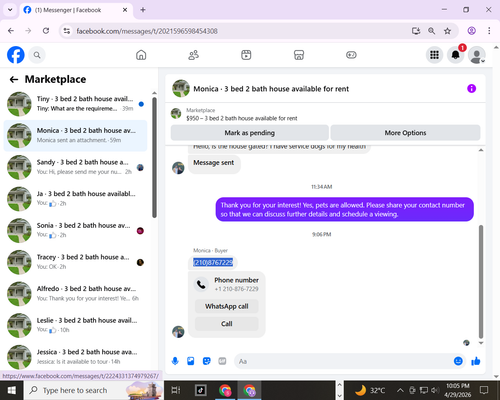Open the emoji picker smiley
500x400 pixels.
point(458,361)
